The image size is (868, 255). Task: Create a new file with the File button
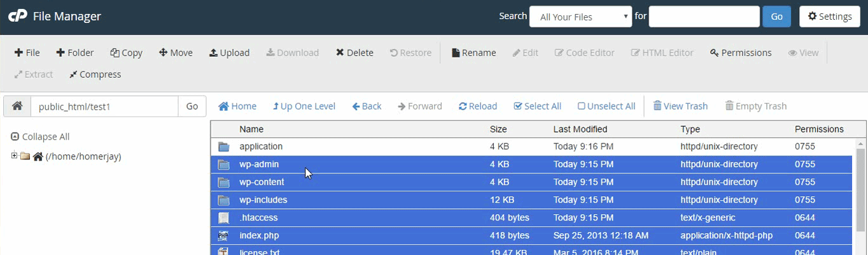[27, 53]
